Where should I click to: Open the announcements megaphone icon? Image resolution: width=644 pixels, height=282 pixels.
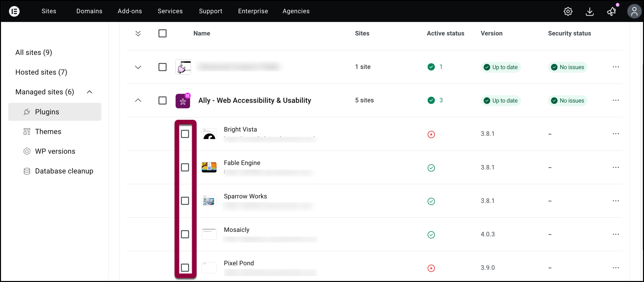pos(612,11)
